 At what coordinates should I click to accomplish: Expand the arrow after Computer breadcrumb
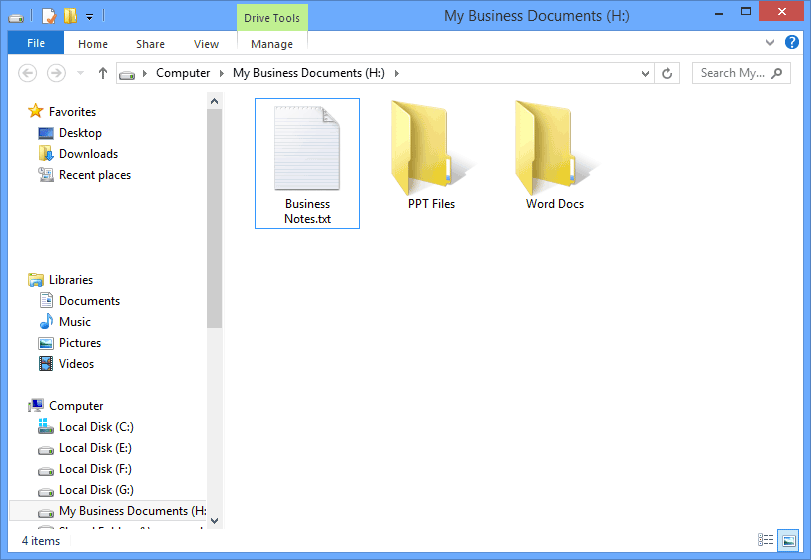[222, 73]
